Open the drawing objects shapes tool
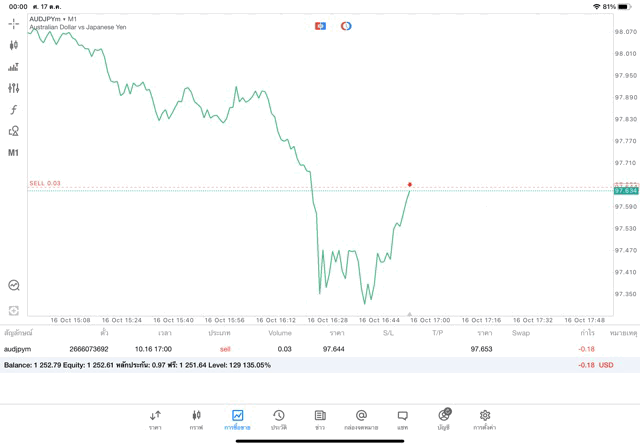640x447 pixels. (13, 131)
